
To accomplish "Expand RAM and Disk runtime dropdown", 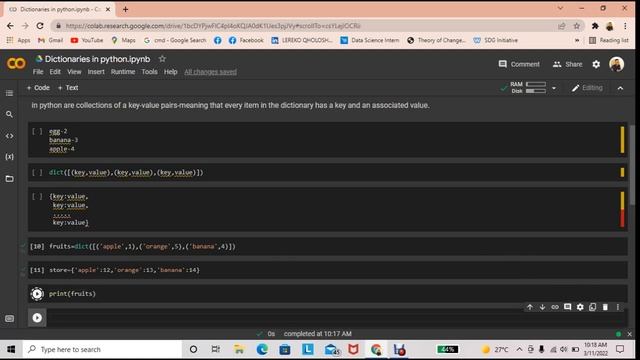I will [554, 88].
